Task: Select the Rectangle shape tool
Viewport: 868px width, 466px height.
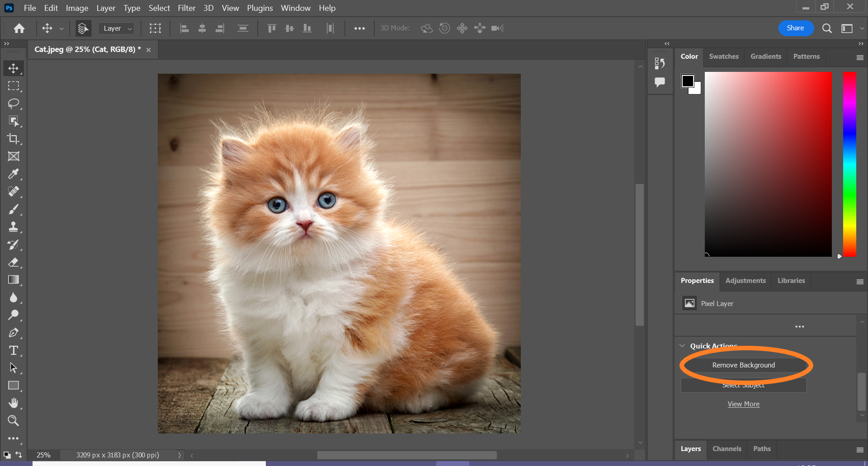Action: coord(14,386)
